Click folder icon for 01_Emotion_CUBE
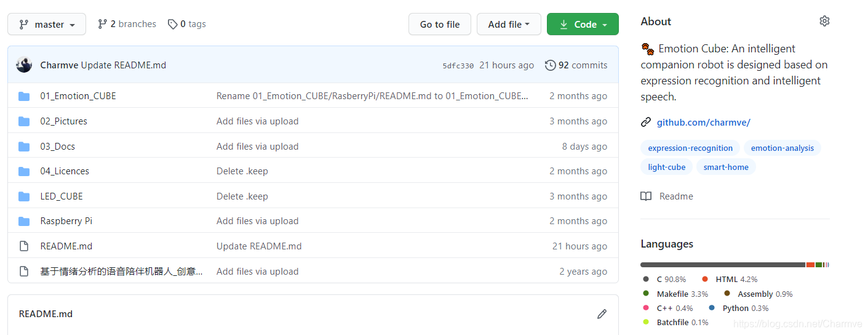 (x=24, y=96)
